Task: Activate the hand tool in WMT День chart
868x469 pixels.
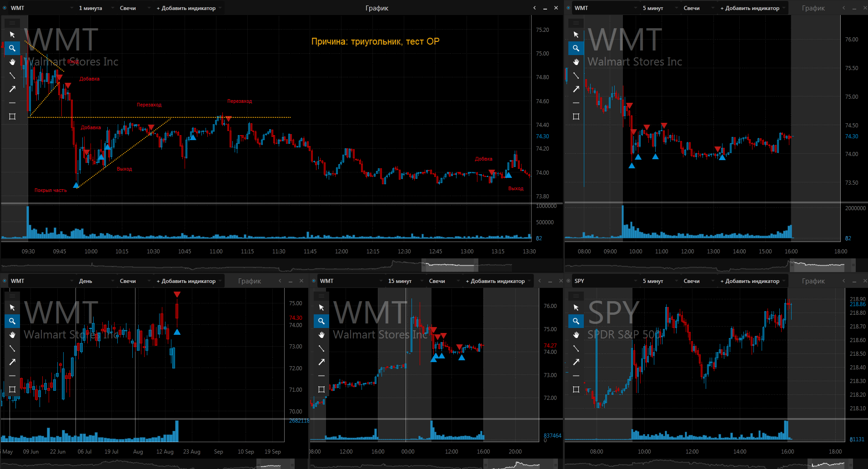Action: point(12,335)
